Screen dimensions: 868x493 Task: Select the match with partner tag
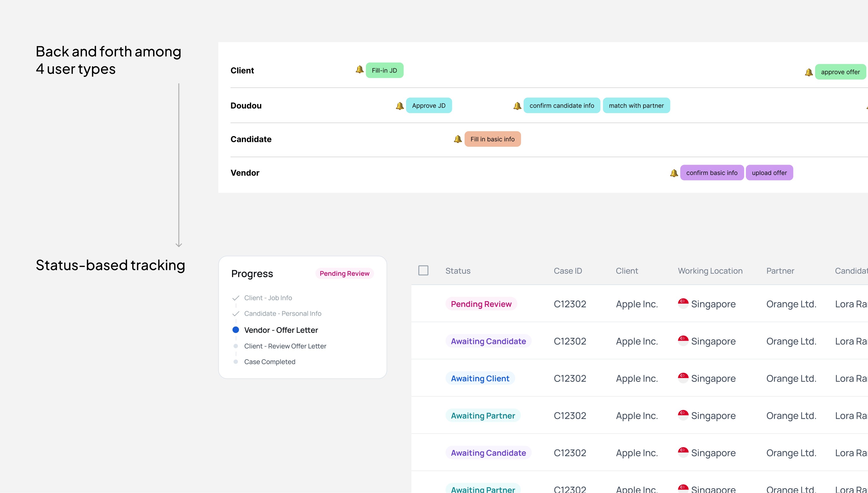(636, 106)
